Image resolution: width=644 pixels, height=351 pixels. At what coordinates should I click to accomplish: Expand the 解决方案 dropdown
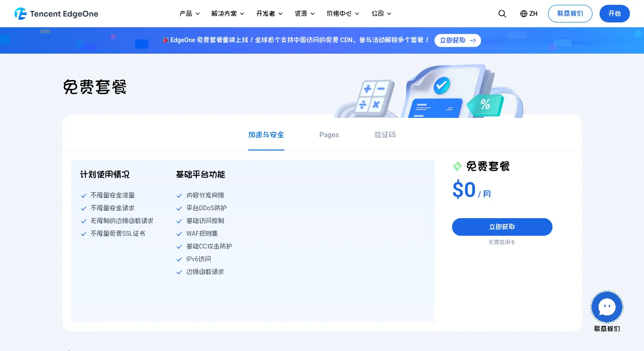[x=228, y=14]
